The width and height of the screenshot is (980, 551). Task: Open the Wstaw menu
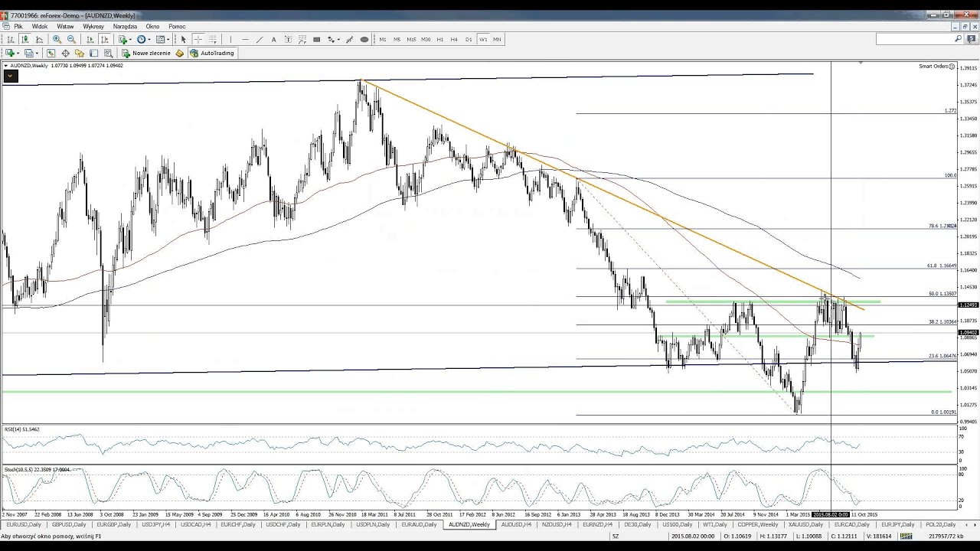point(65,26)
